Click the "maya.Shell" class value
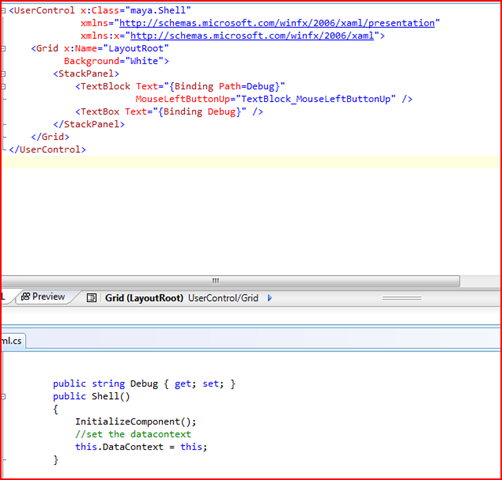Viewport: 502px width, 480px height. click(158, 10)
